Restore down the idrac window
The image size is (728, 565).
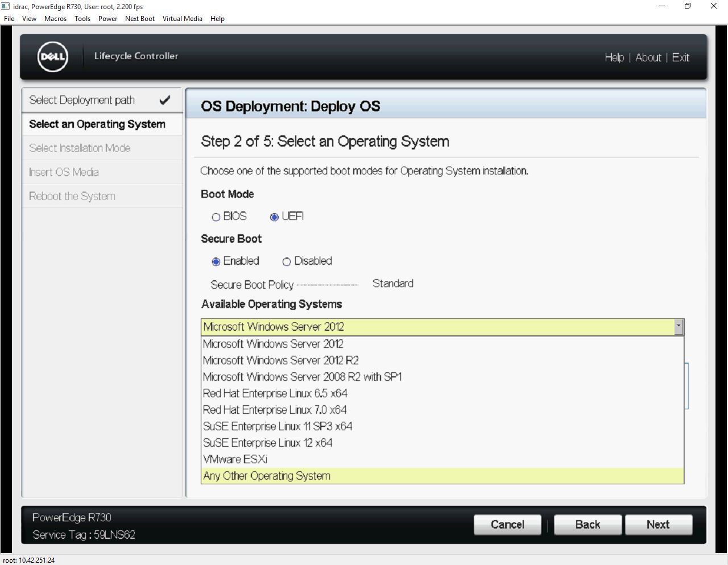(x=688, y=6)
